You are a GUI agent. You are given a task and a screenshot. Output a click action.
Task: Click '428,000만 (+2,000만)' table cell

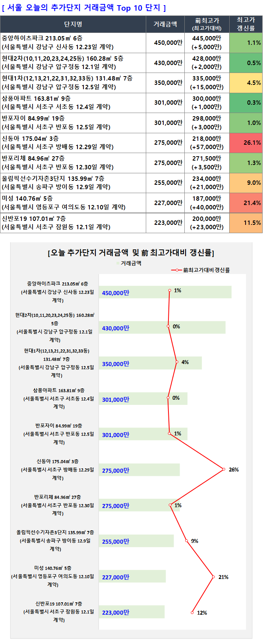tap(207, 63)
